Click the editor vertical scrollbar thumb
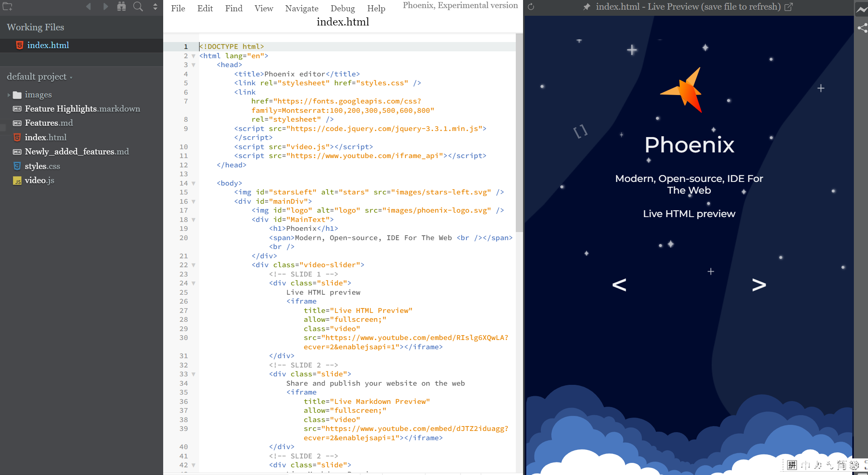The height and width of the screenshot is (475, 868). 519,133
